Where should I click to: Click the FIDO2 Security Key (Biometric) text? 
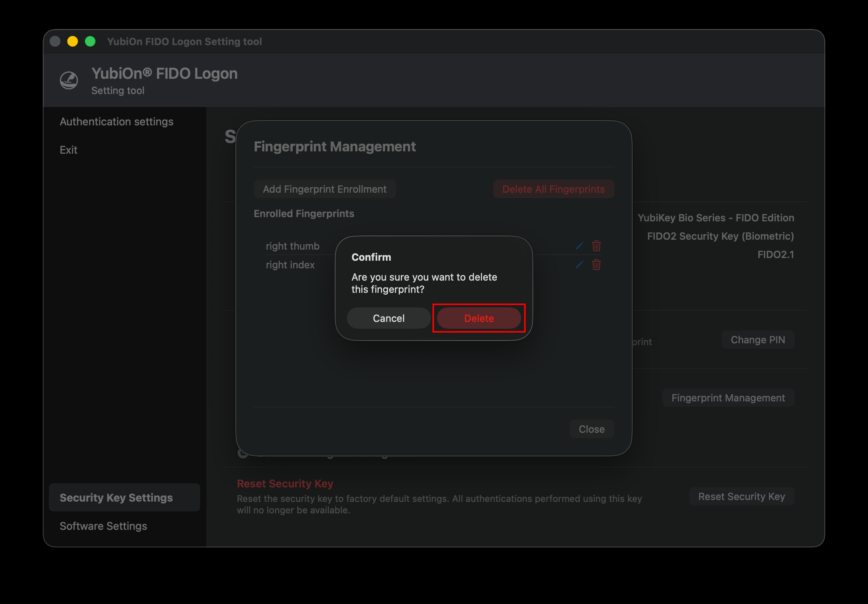[721, 236]
